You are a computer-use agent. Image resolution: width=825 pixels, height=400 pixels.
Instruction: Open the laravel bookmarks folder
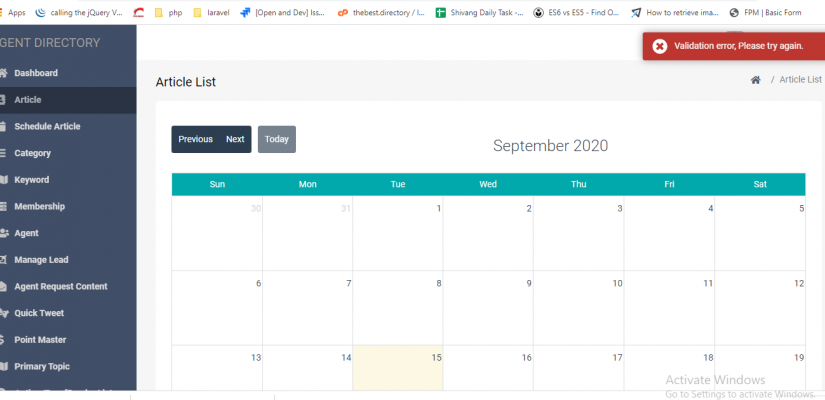210,13
